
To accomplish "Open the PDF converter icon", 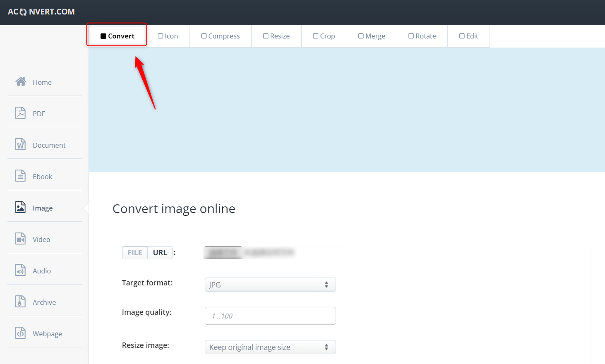I will (x=20, y=113).
